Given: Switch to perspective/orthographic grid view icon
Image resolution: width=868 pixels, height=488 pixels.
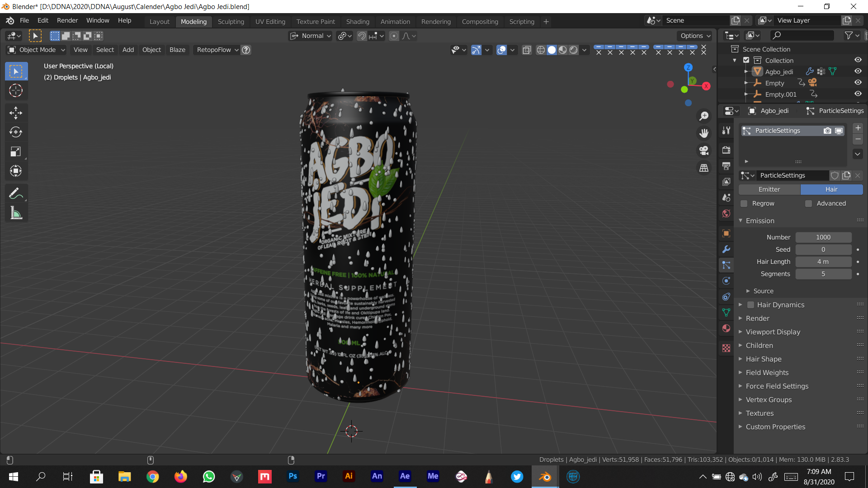Looking at the screenshot, I should click(704, 168).
